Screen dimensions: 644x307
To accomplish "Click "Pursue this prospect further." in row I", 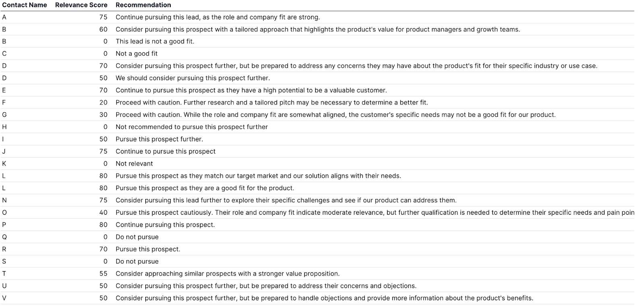I will click(159, 139).
